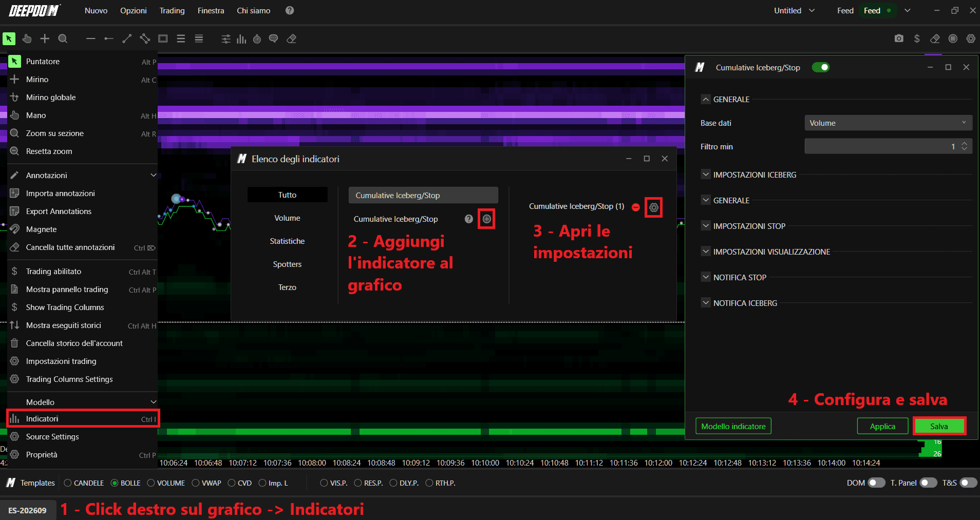Screen dimensions: 980x520
Task: Select the three-line levels tool
Action: 181,38
